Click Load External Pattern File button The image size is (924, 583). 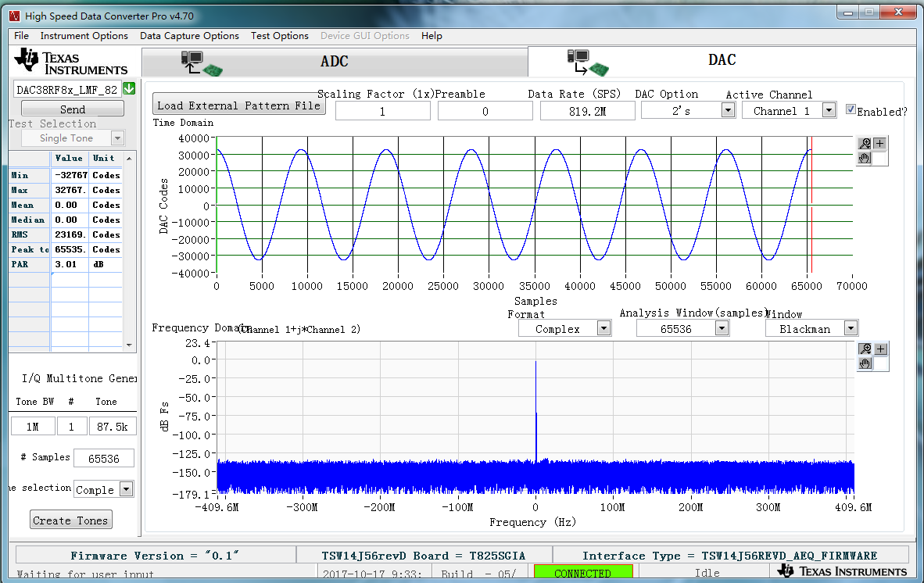click(238, 105)
